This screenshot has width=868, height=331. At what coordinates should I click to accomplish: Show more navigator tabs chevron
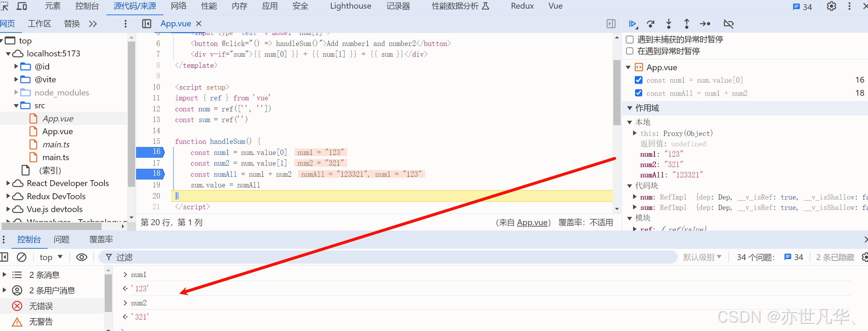pos(93,24)
